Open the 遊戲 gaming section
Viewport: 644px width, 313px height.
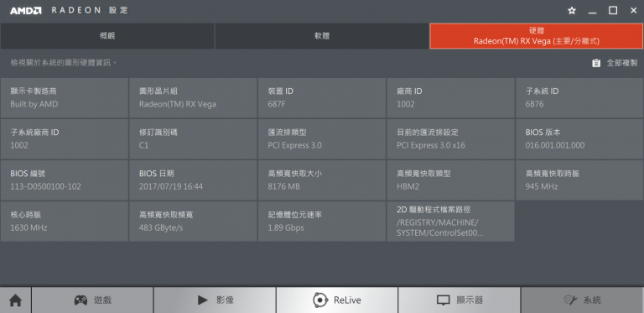(92, 300)
